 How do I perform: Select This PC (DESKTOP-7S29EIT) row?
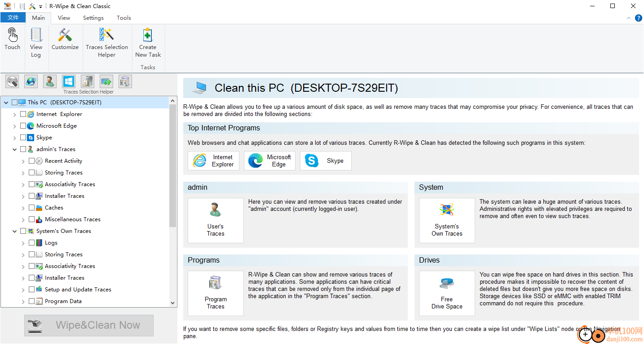pyautogui.click(x=85, y=103)
